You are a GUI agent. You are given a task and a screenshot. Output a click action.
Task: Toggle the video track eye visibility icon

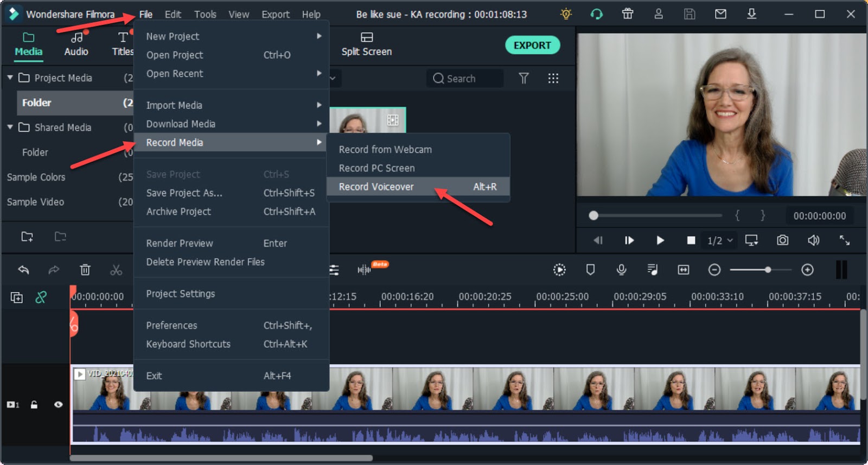click(58, 405)
